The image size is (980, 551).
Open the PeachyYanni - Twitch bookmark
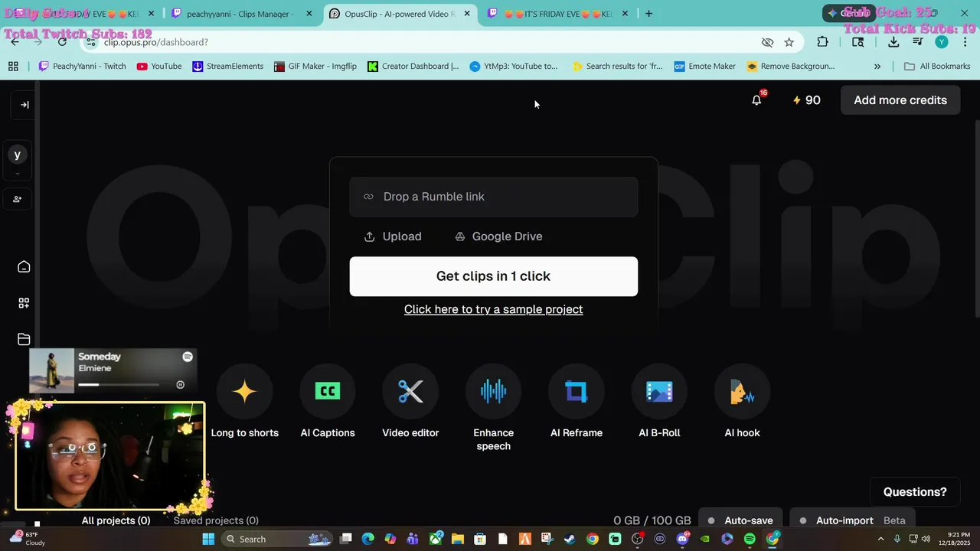[x=83, y=67]
